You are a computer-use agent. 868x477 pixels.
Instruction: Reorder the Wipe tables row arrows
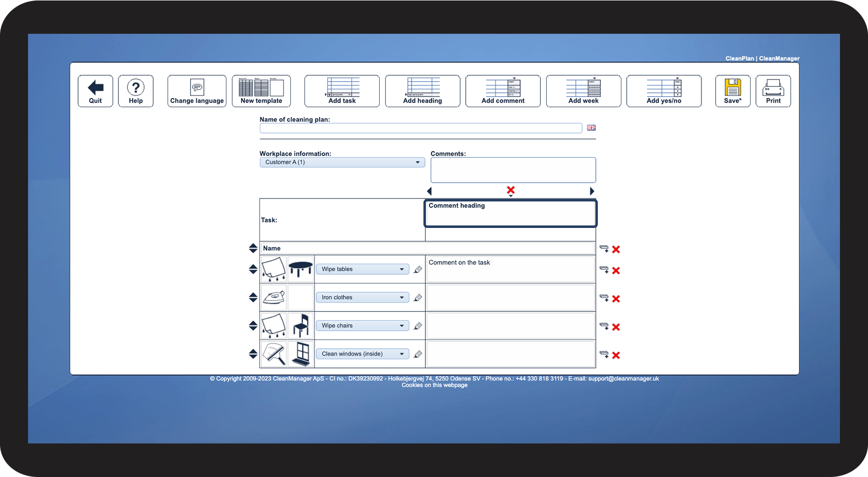(253, 269)
